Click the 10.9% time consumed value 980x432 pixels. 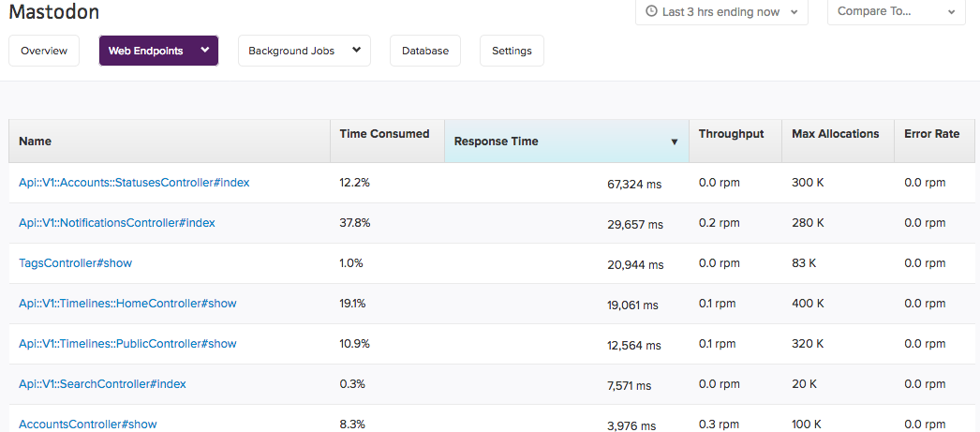pos(354,344)
